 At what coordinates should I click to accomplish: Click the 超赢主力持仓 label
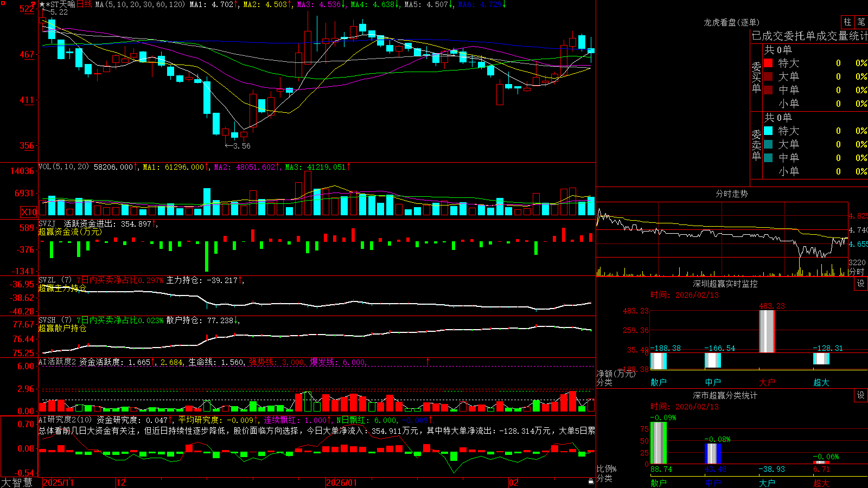click(62, 288)
